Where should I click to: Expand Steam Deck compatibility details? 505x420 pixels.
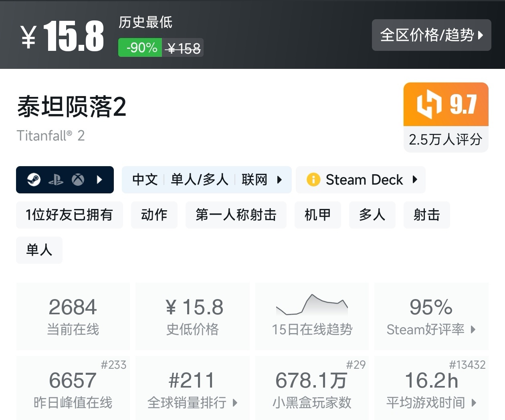tap(415, 180)
